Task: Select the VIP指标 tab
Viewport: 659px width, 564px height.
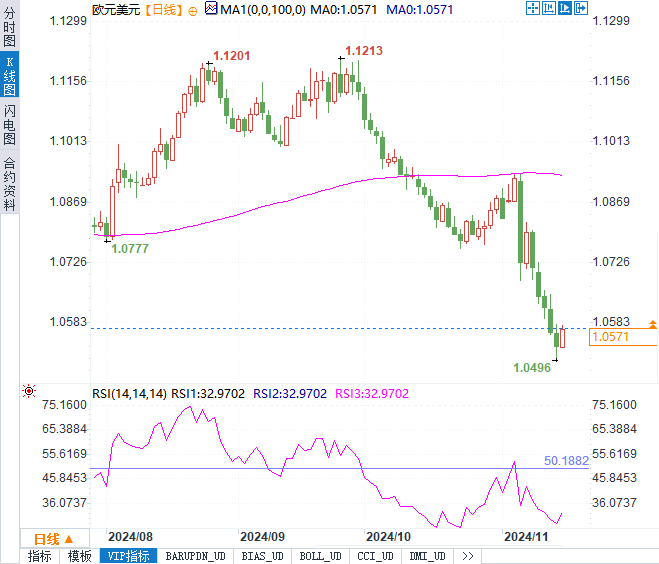Action: click(x=127, y=556)
